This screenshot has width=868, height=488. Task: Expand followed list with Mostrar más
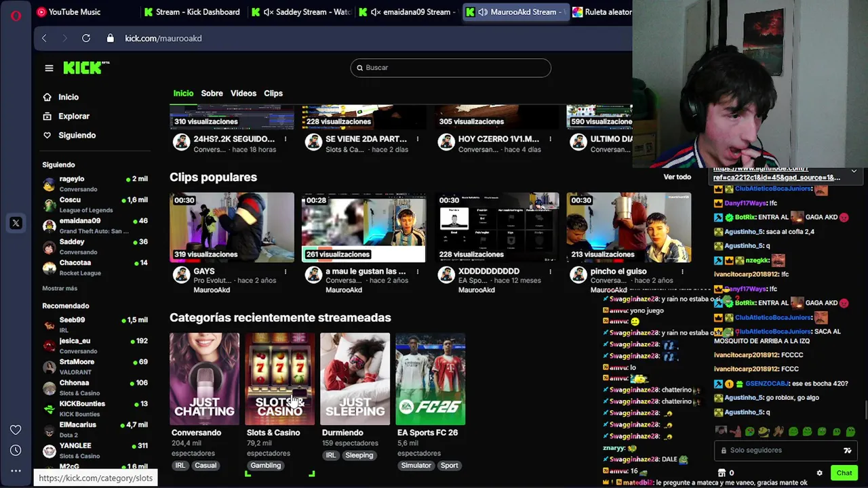click(x=60, y=288)
